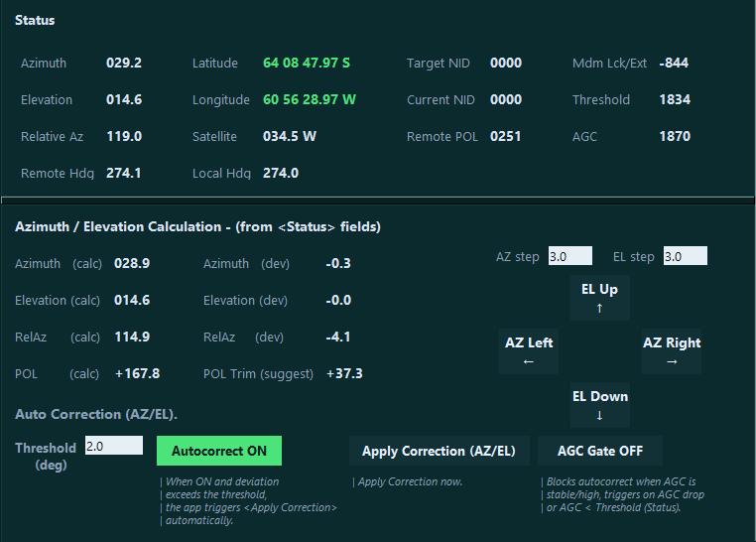Focus the Threshold (deg) input box
756x542 pixels.
click(x=114, y=446)
